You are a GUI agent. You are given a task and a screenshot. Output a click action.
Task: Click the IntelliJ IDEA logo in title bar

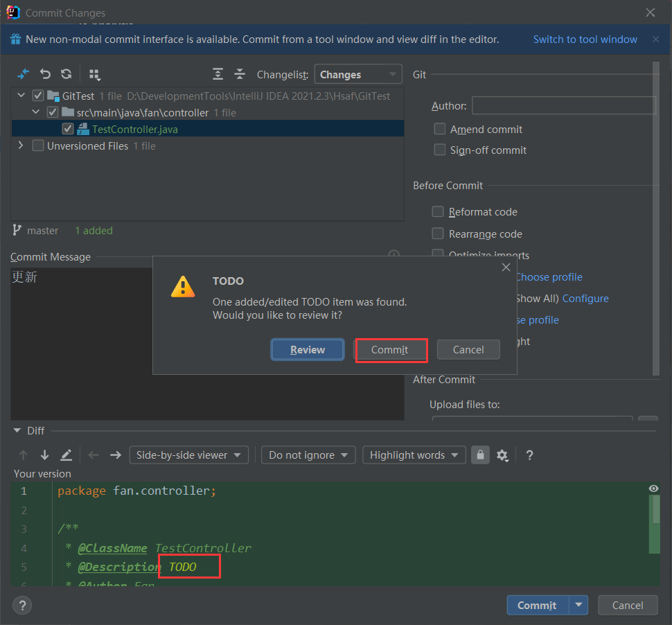pyautogui.click(x=13, y=12)
